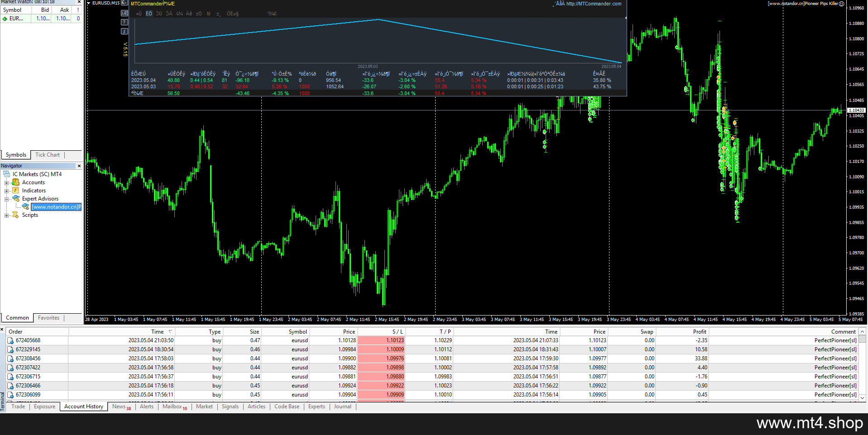Click the chart shift triangle marker at top
Viewport: 868px width, 435px height.
[x=88, y=3]
